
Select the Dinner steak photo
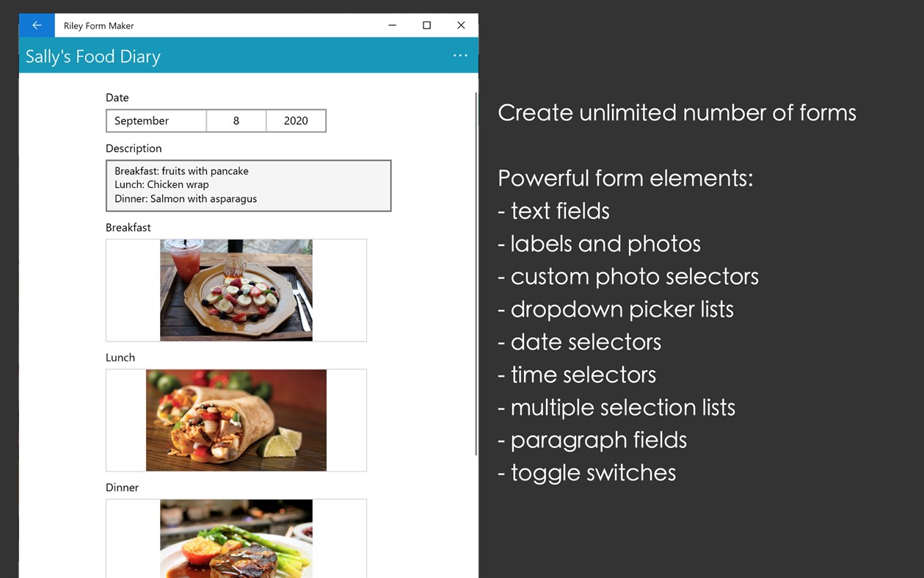(x=236, y=543)
